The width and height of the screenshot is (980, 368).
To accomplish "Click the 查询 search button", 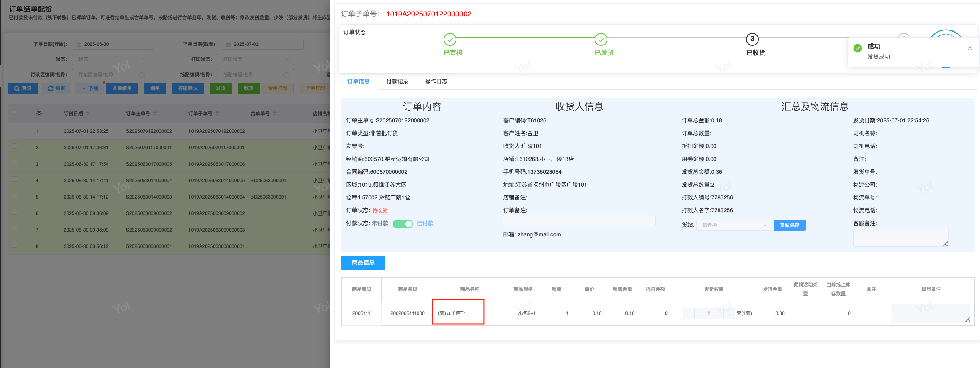I will tap(23, 88).
